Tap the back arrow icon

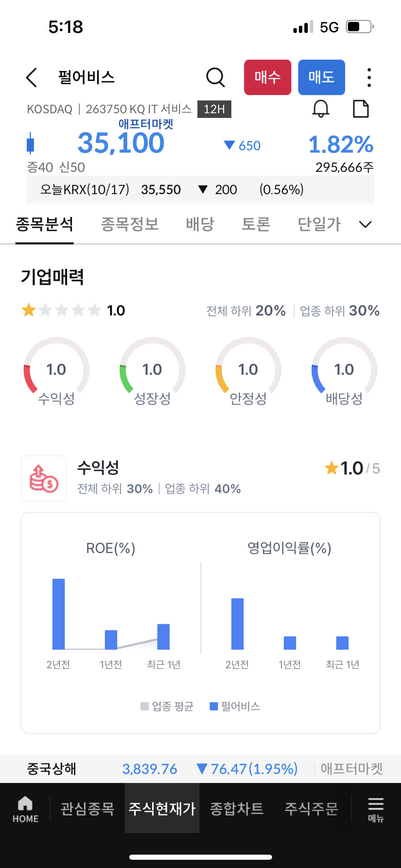[x=32, y=77]
